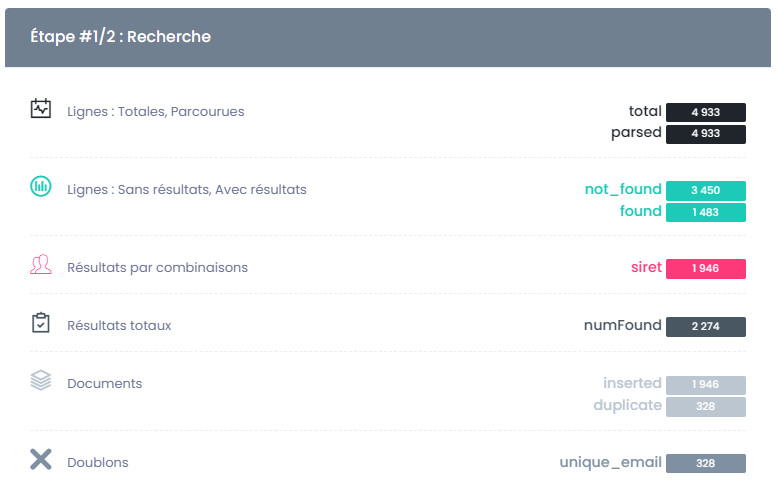The height and width of the screenshot is (490, 779).
Task: Click the parsed badge showing 4 933
Action: 705,133
